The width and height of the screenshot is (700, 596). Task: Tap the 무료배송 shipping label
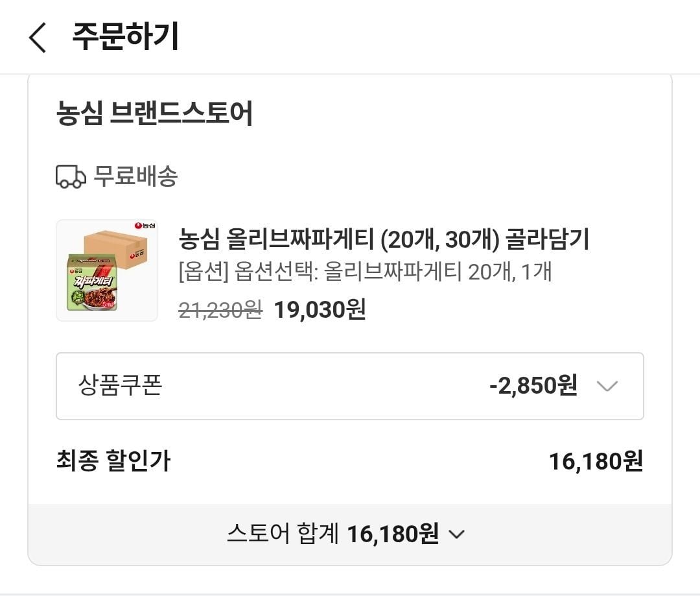(135, 176)
